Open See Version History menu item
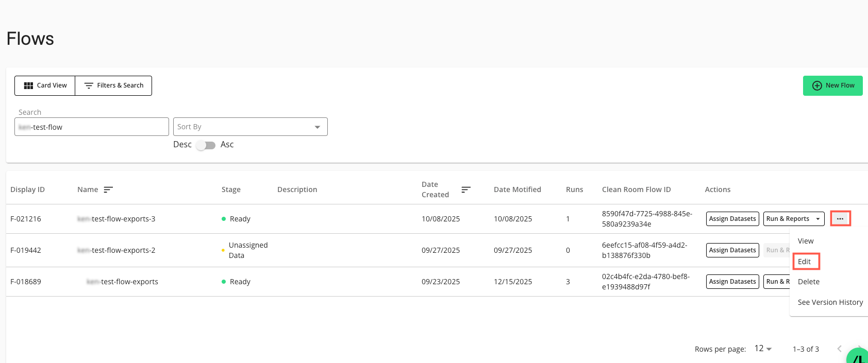This screenshot has width=868, height=363. click(830, 302)
